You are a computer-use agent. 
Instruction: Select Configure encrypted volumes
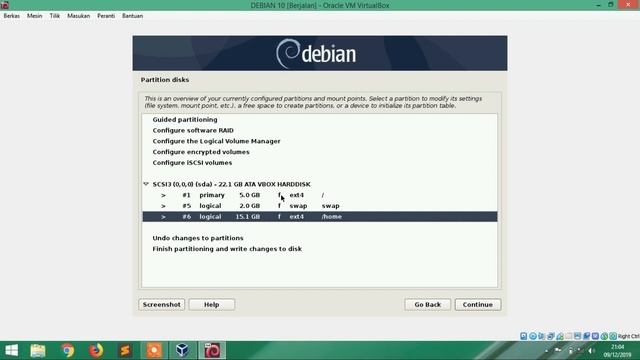pyautogui.click(x=201, y=152)
